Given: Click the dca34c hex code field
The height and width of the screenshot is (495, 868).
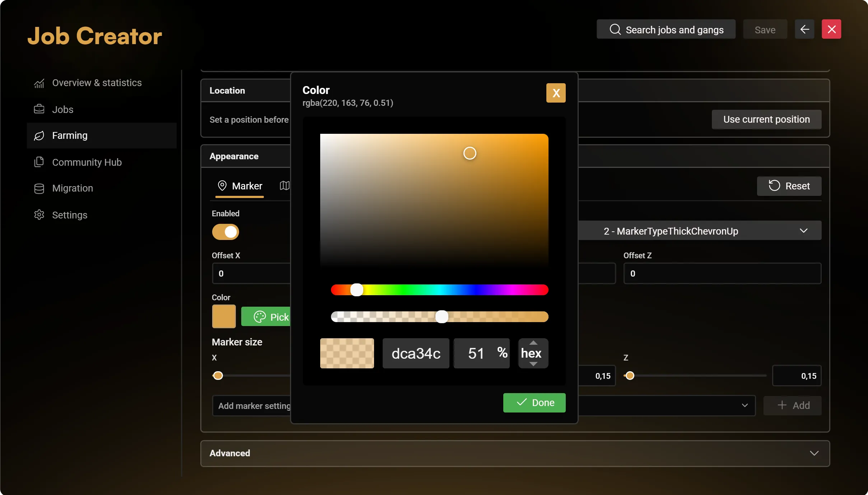Looking at the screenshot, I should tap(416, 353).
